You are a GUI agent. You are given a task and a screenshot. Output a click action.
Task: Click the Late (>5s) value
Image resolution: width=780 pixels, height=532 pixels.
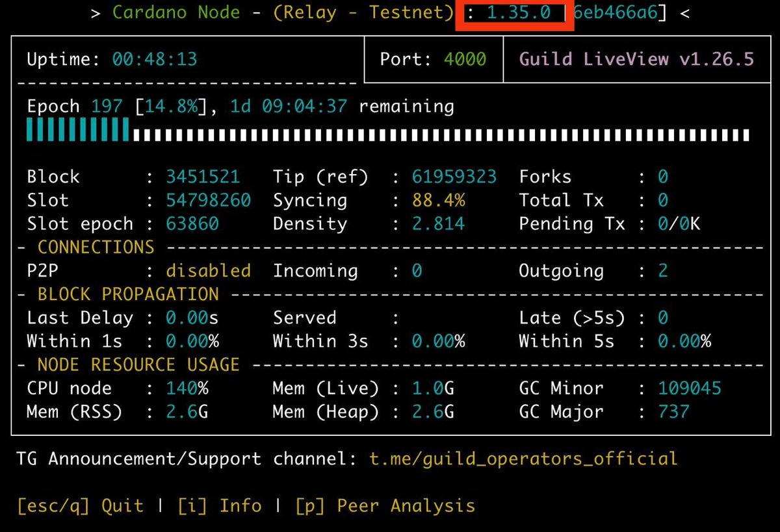[x=663, y=318]
